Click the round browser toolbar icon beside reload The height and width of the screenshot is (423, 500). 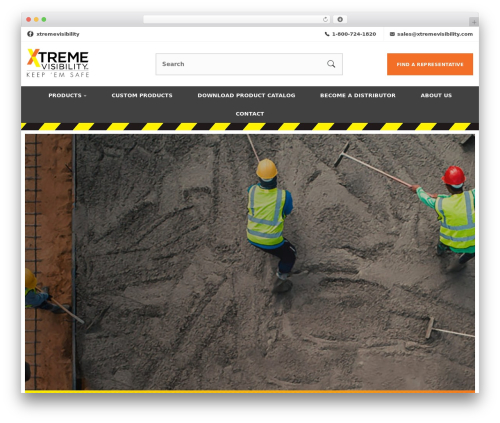click(x=340, y=19)
